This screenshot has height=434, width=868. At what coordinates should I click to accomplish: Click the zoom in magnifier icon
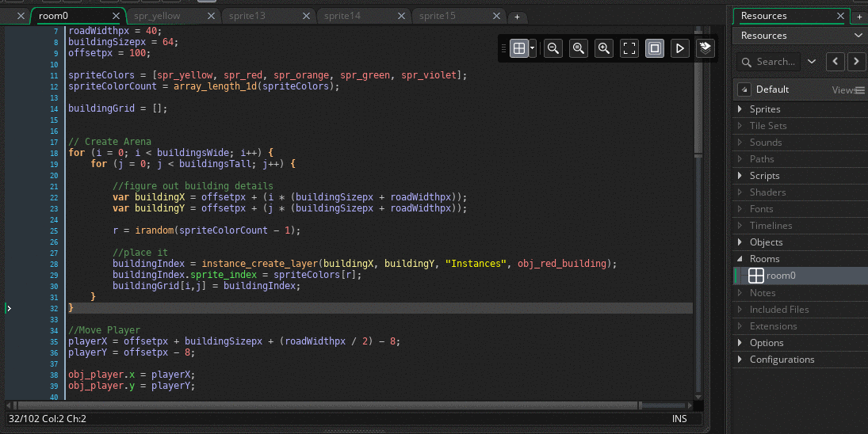(604, 48)
